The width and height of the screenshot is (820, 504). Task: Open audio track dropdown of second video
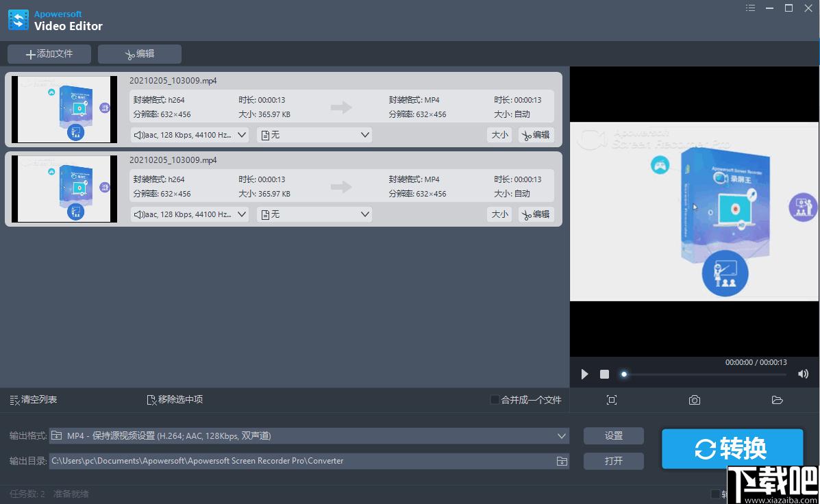[x=190, y=214]
